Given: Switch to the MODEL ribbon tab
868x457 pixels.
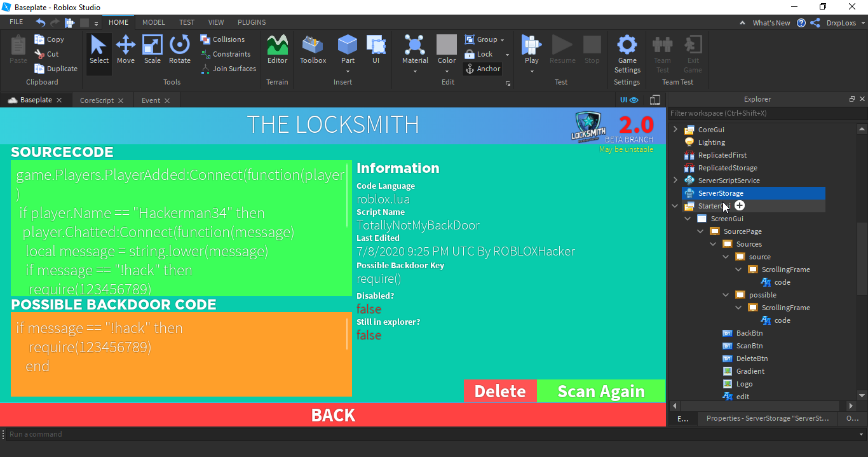Looking at the screenshot, I should click(x=154, y=22).
